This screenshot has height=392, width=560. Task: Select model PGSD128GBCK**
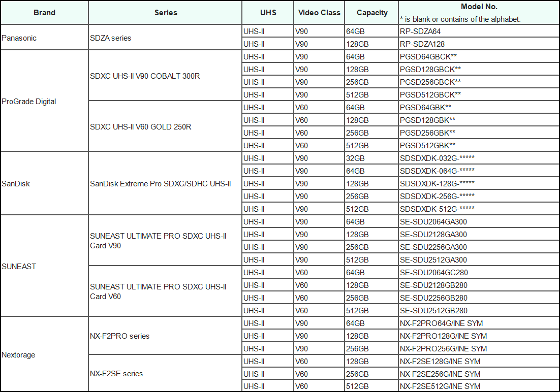[479, 69]
